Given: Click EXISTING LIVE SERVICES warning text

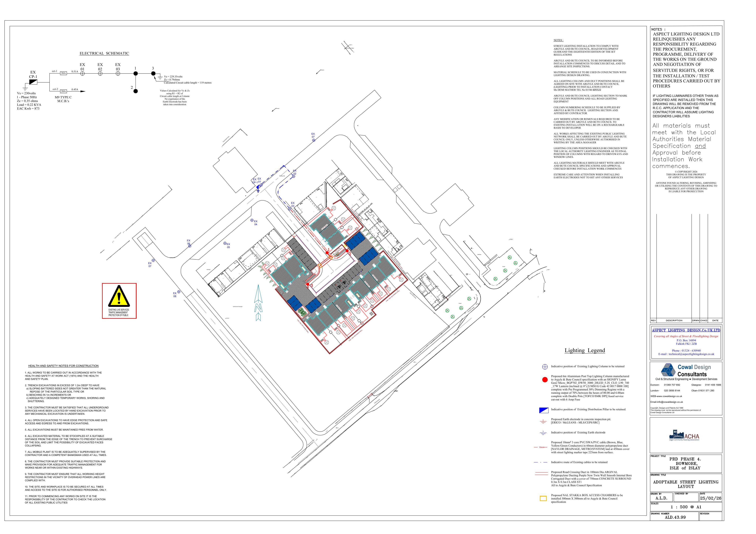Looking at the screenshot, I should tap(118, 310).
